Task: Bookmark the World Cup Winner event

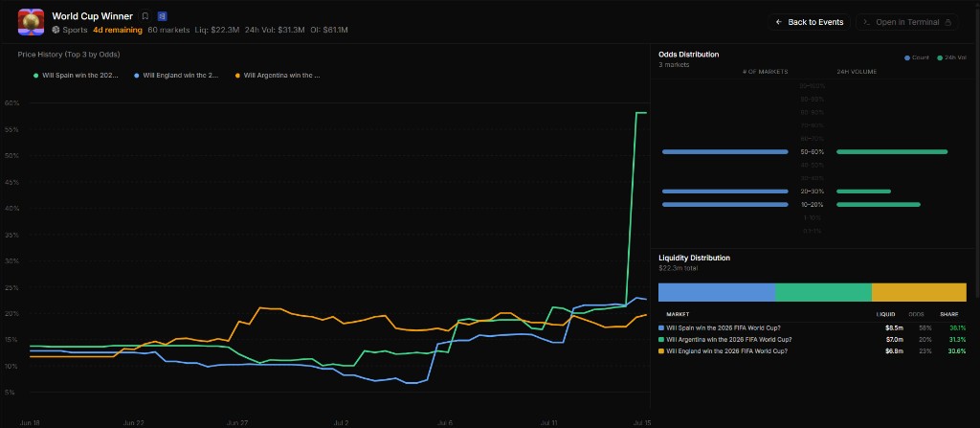Action: click(x=145, y=16)
